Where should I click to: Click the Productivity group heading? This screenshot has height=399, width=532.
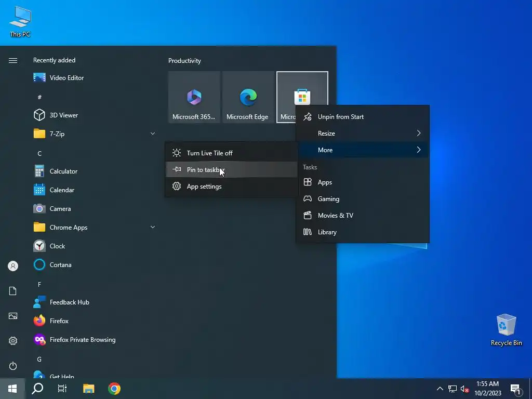point(184,61)
